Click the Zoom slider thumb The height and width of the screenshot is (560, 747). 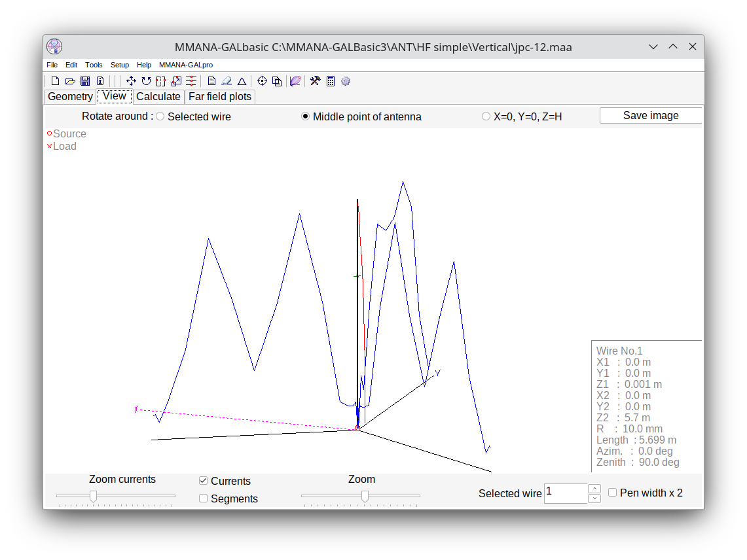(365, 496)
